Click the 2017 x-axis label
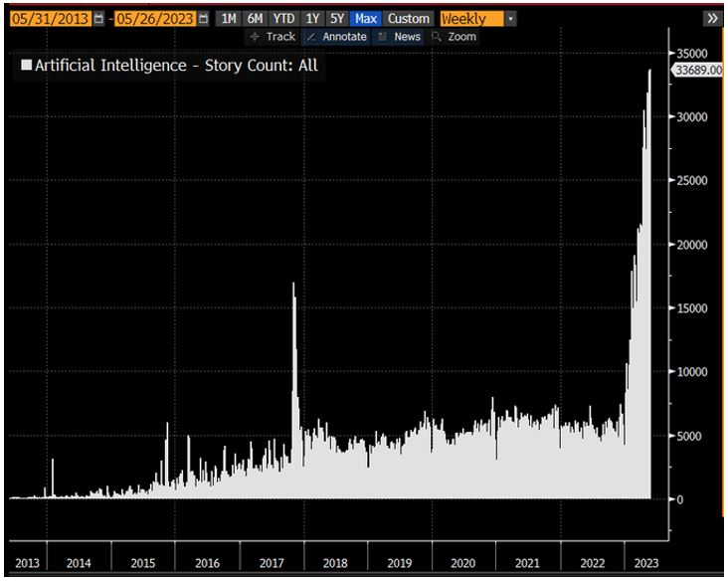Screen dimensions: 728x581 point(272,563)
